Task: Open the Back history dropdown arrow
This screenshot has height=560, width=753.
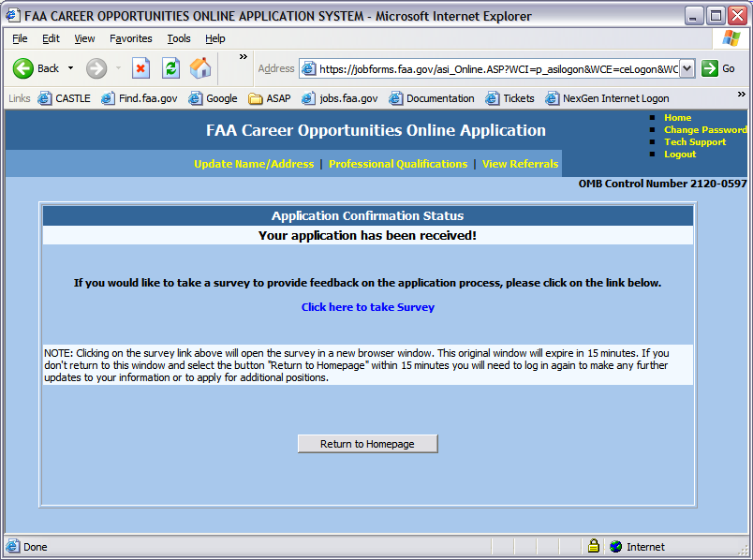Action: tap(70, 68)
